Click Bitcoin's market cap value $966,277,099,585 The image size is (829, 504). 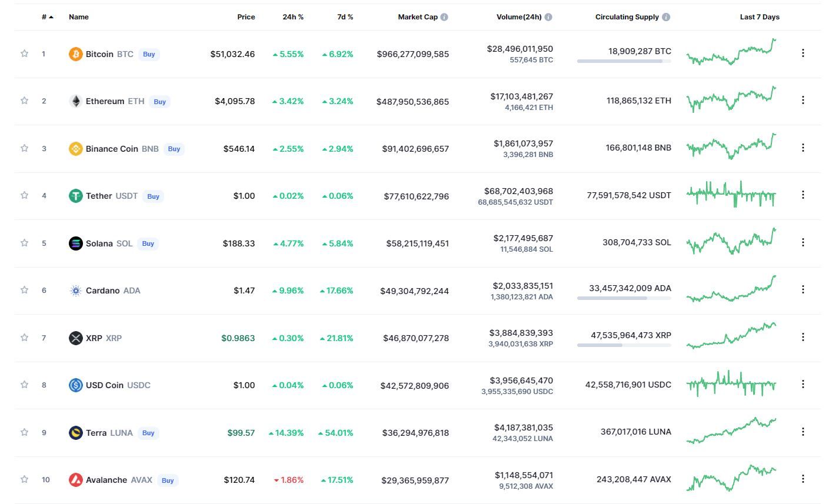click(413, 54)
